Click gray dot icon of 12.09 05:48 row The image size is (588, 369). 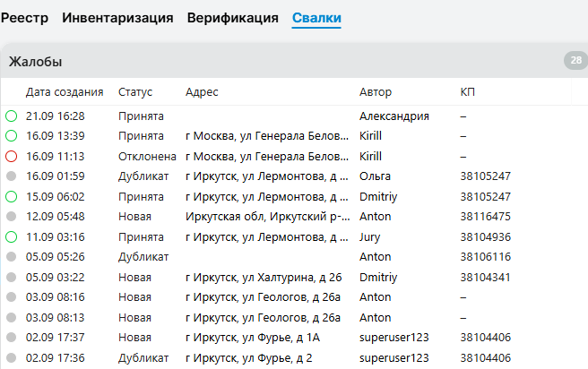(x=11, y=217)
